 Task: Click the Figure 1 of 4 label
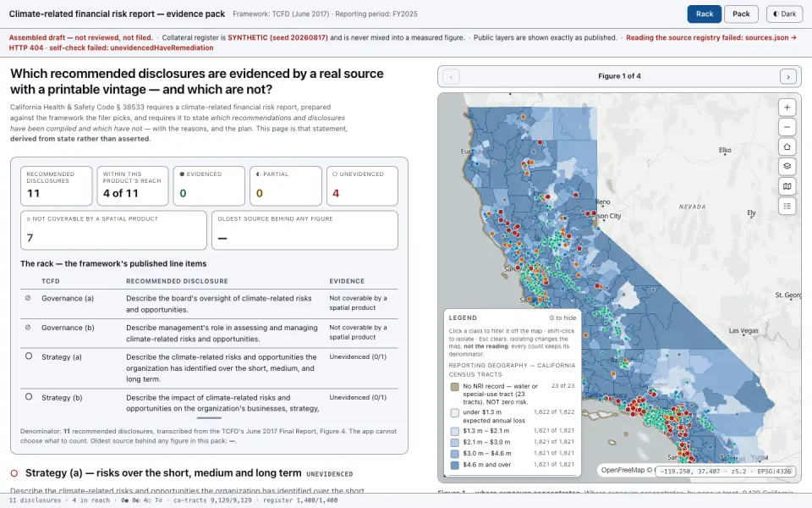pyautogui.click(x=619, y=76)
